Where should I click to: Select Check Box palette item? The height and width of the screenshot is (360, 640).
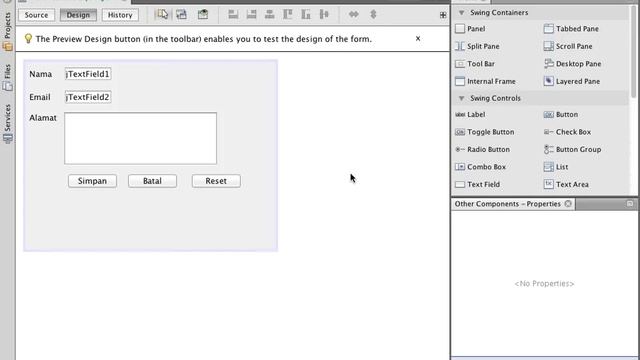point(567,132)
